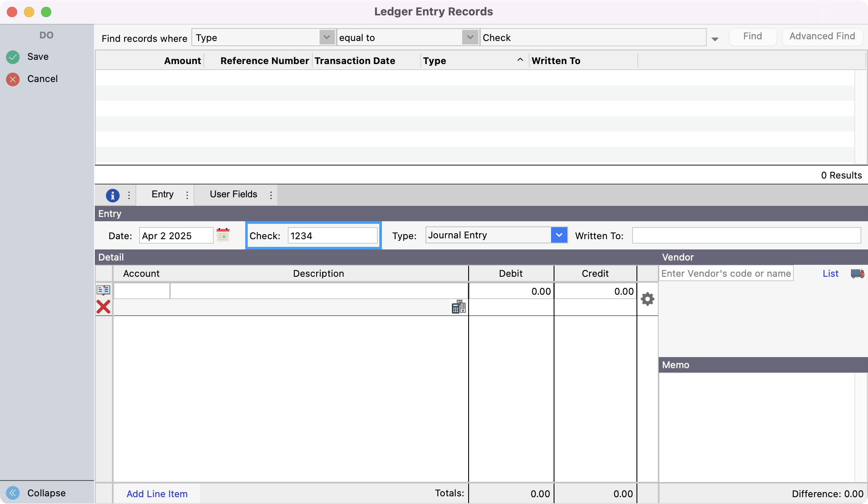Viewport: 868px width, 504px height.
Task: Click the blue info icon tab
Action: pyautogui.click(x=112, y=195)
